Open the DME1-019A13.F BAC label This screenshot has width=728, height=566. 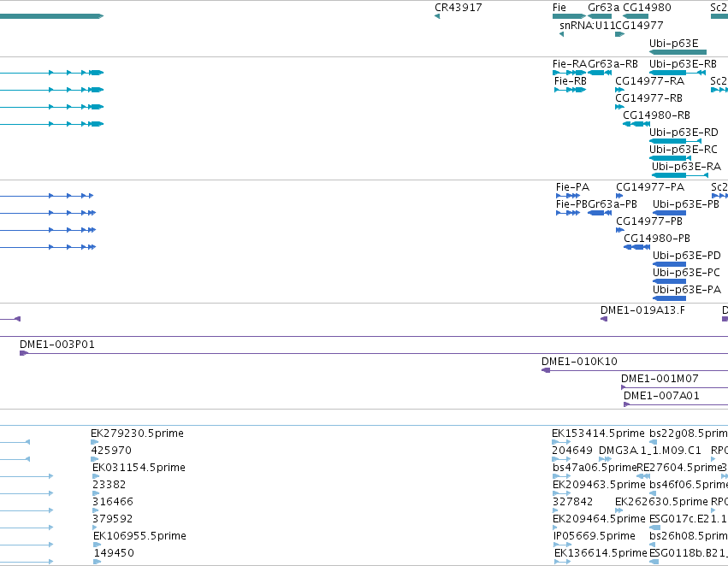642,311
